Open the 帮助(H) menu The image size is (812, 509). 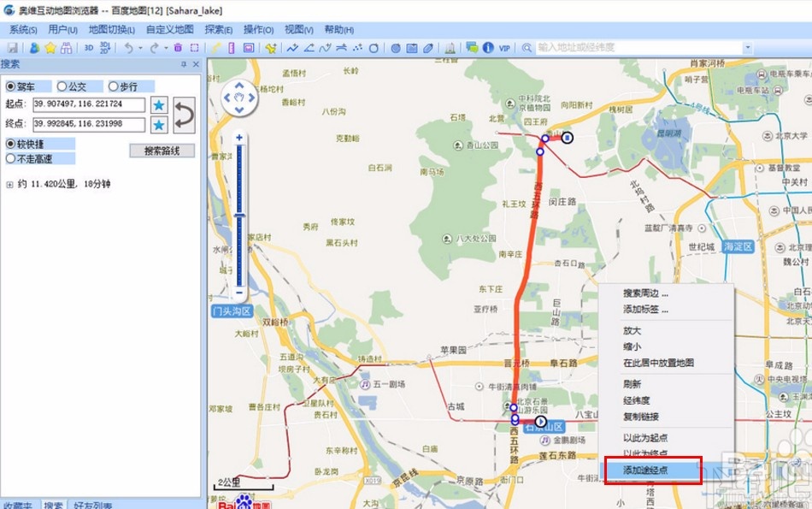pyautogui.click(x=339, y=30)
